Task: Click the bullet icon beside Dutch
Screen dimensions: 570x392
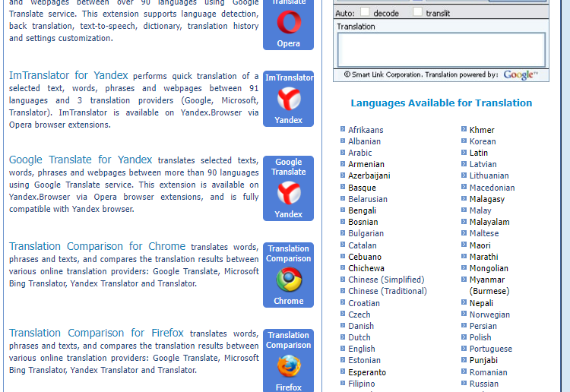Action: tap(343, 337)
